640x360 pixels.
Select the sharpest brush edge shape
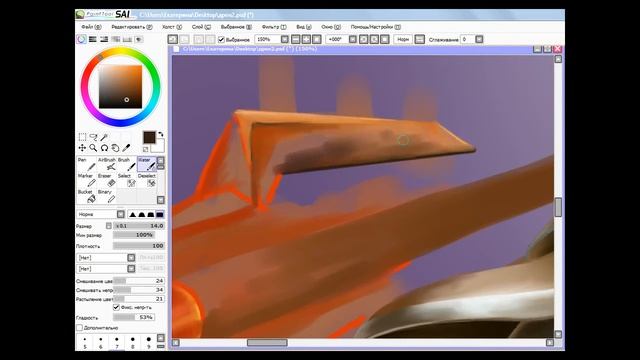coord(133,214)
